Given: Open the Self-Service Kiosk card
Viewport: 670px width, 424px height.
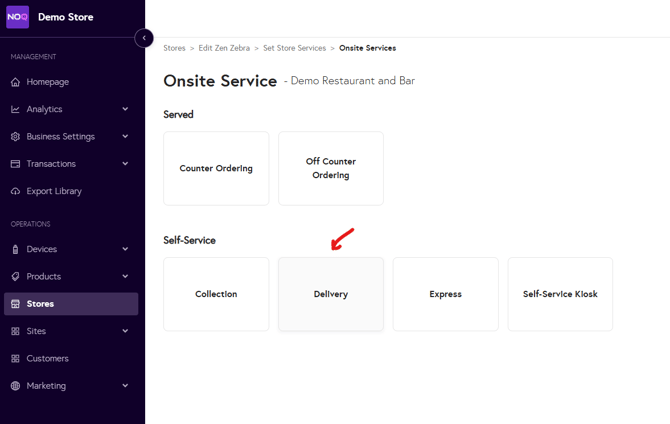Looking at the screenshot, I should point(560,294).
